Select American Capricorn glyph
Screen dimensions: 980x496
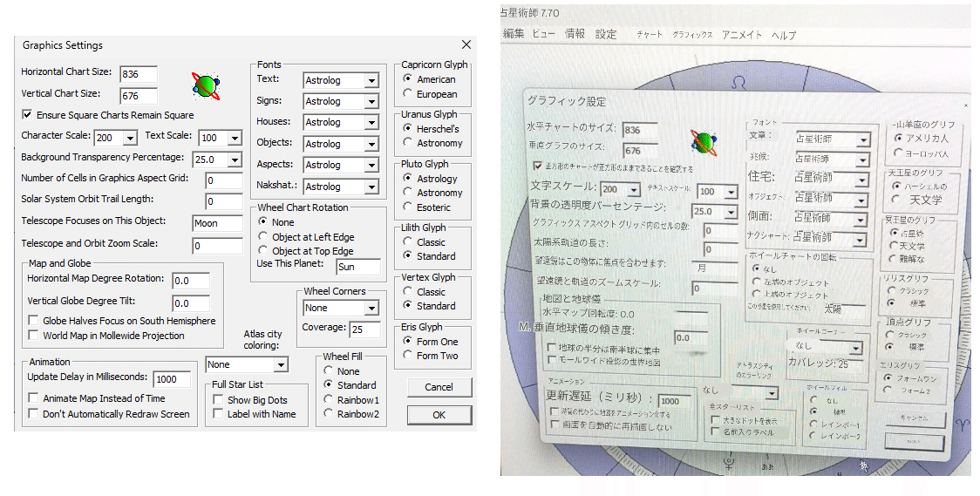click(x=407, y=78)
